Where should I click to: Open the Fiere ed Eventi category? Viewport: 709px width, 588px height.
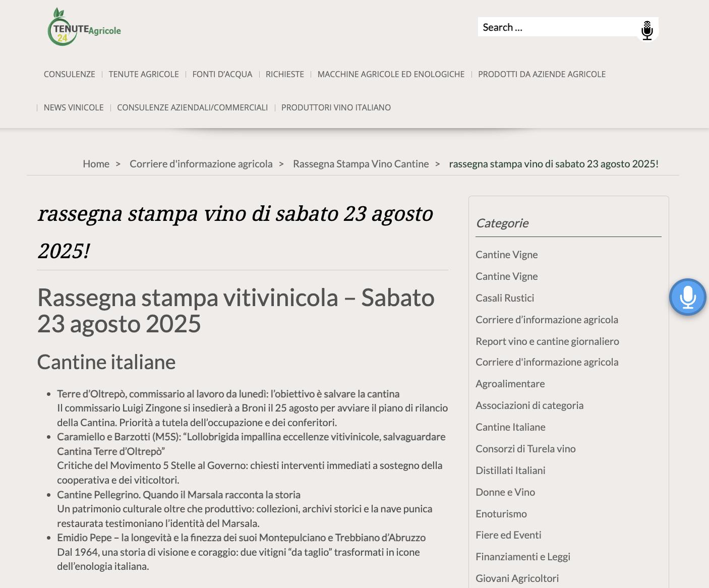508,535
